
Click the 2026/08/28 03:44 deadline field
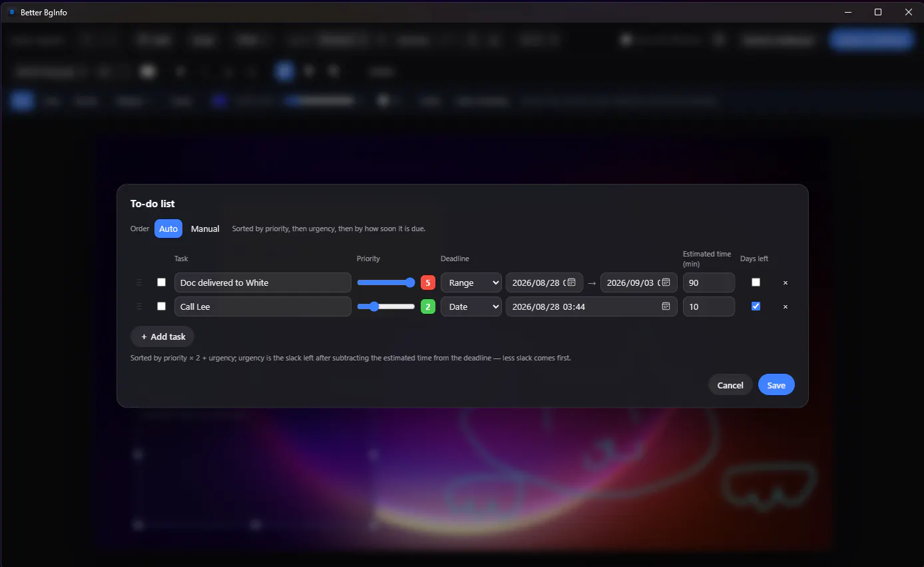[592, 306]
